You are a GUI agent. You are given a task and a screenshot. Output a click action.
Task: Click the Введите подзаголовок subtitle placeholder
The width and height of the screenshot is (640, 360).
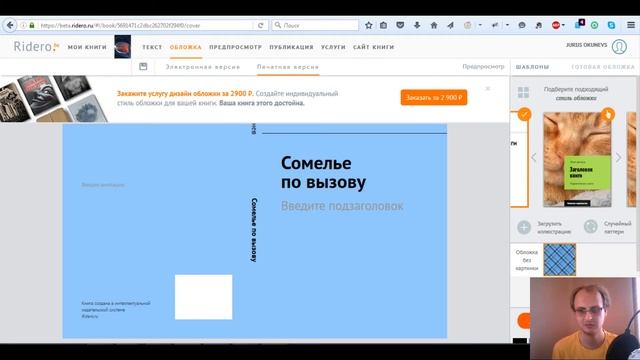pyautogui.click(x=342, y=206)
